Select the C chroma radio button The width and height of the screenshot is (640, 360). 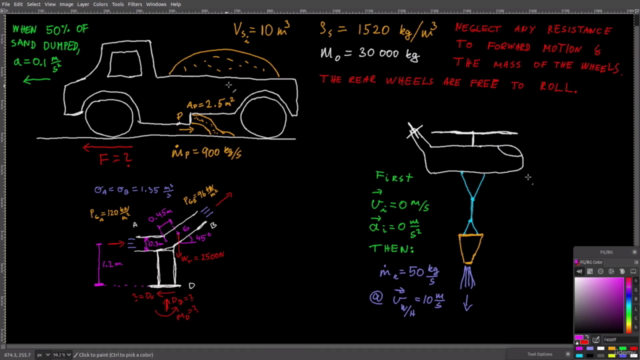pyautogui.click(x=636, y=318)
